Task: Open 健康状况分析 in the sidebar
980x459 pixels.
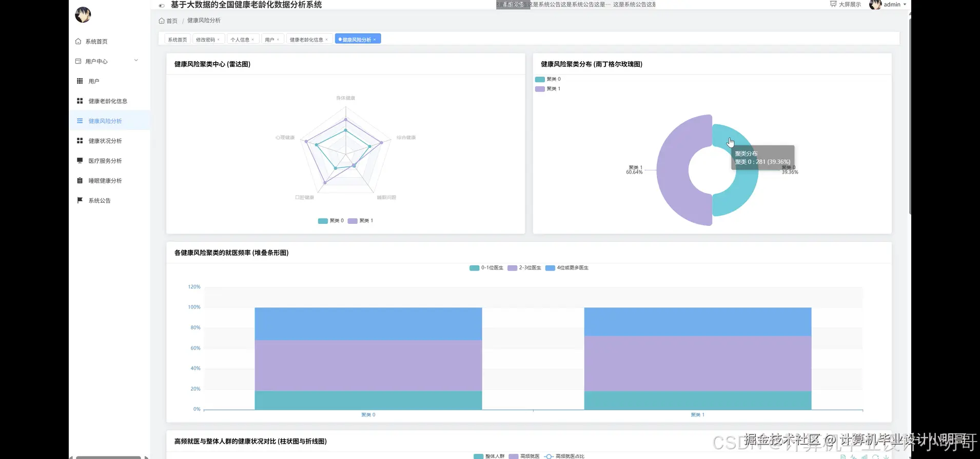Action: pos(105,141)
